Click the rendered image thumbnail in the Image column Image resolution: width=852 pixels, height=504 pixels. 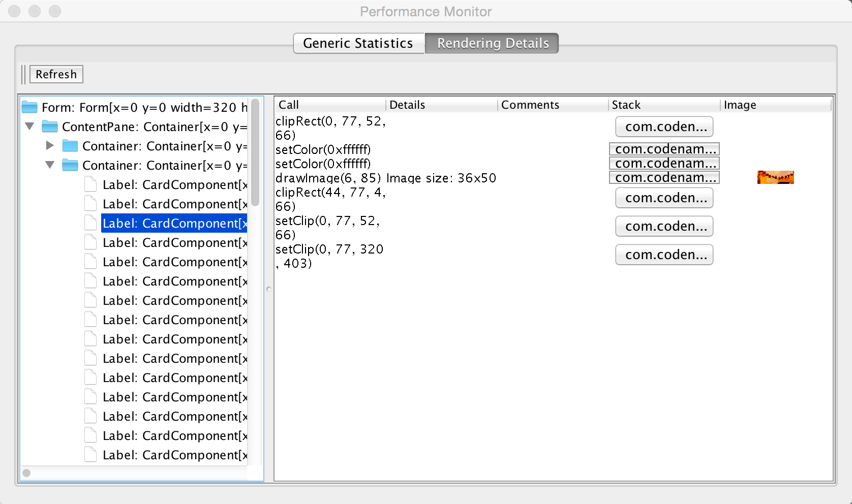[775, 177]
